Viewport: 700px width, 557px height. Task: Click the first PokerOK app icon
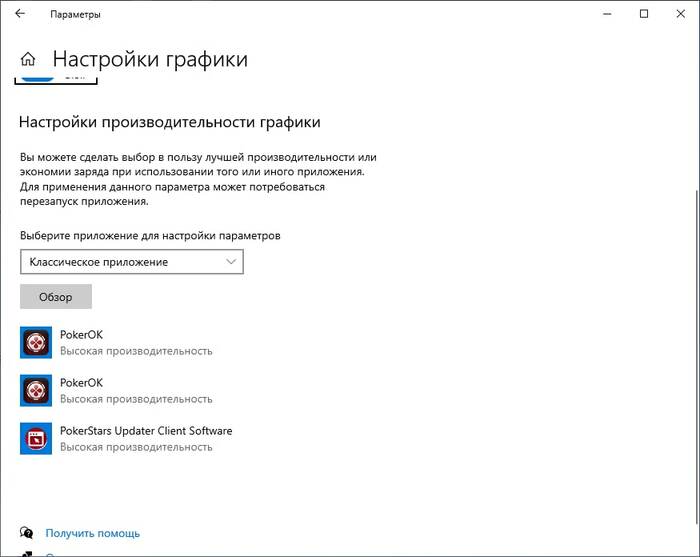[x=36, y=342]
